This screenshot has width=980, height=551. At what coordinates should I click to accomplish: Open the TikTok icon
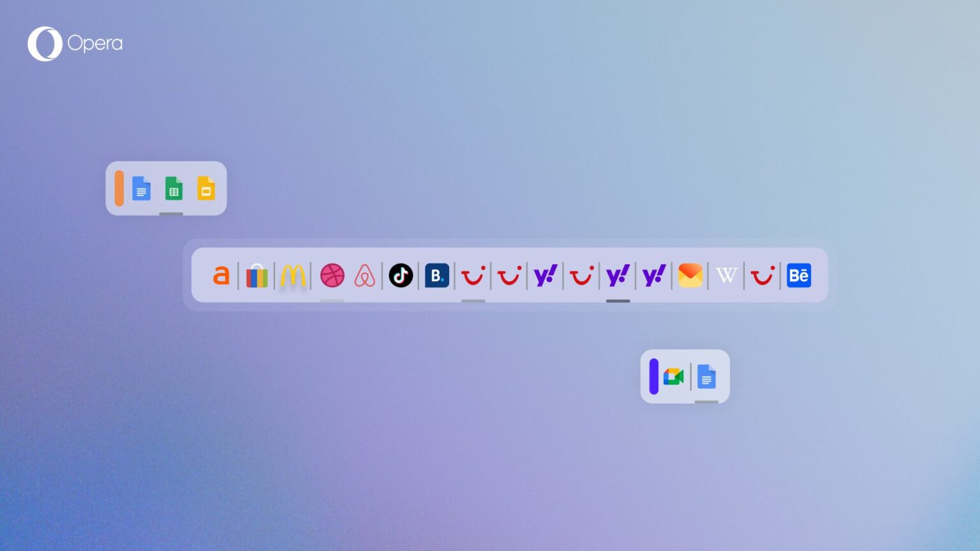[401, 275]
